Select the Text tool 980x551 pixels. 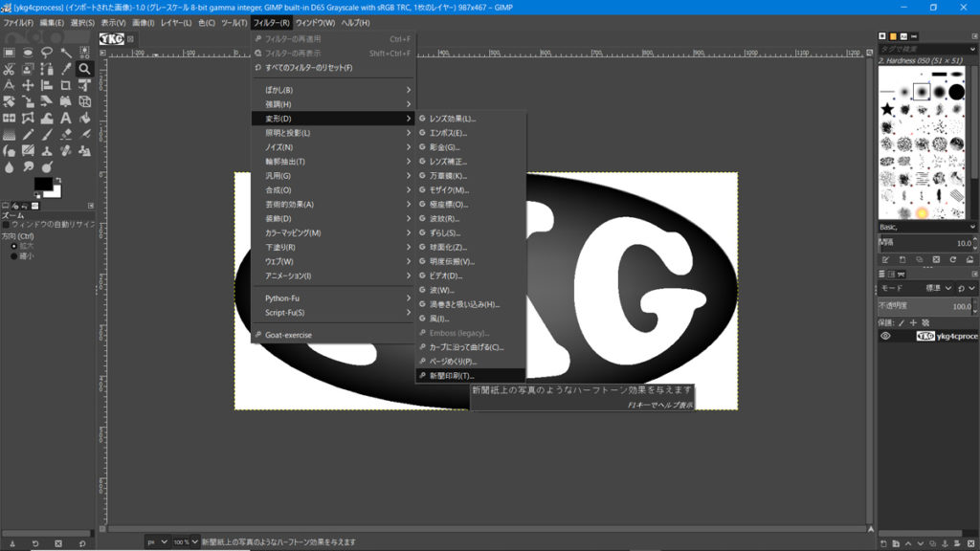(66, 118)
